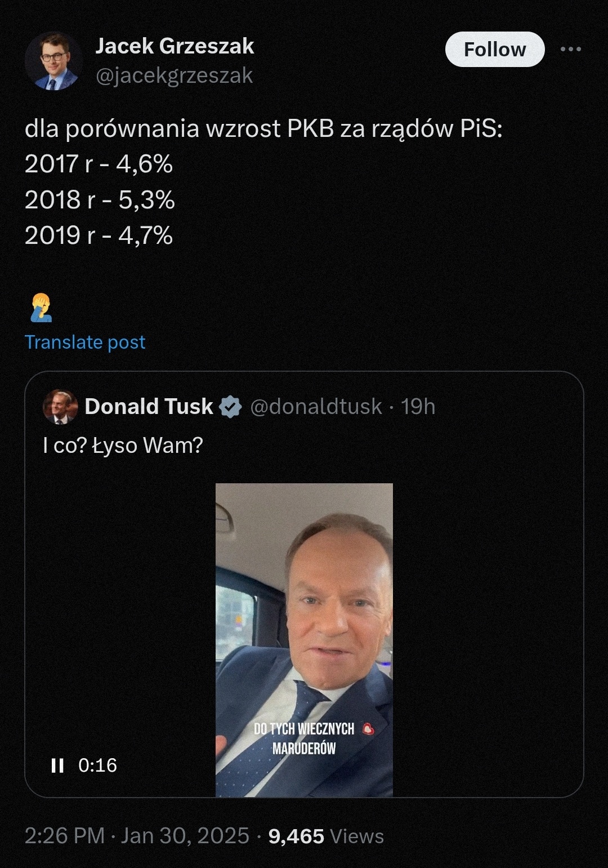Click the Donald Tusk display name
The width and height of the screenshot is (608, 868).
click(x=149, y=407)
